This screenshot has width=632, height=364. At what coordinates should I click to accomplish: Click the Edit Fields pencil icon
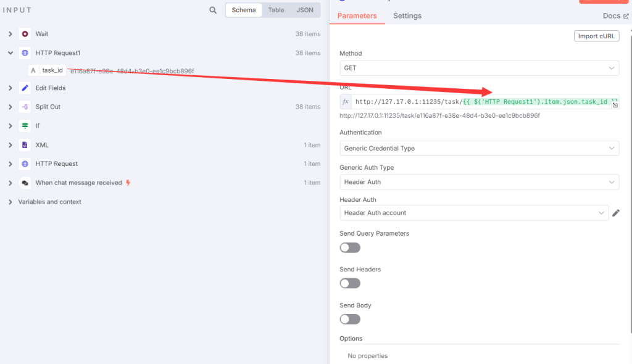tap(25, 88)
